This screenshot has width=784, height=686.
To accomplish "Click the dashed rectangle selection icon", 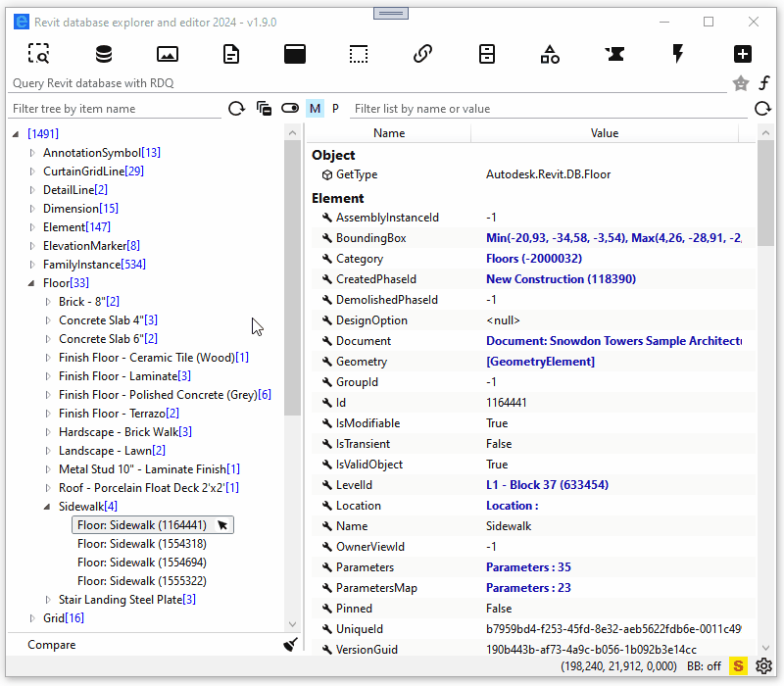I will tap(359, 54).
